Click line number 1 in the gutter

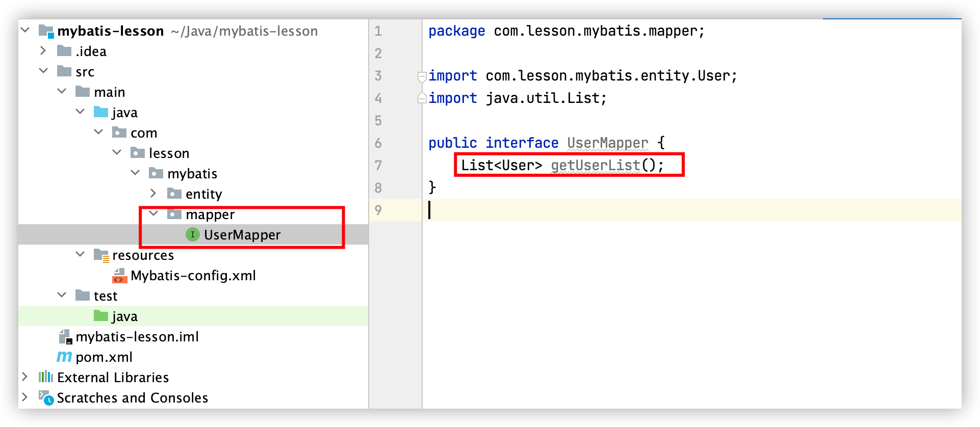[x=378, y=31]
